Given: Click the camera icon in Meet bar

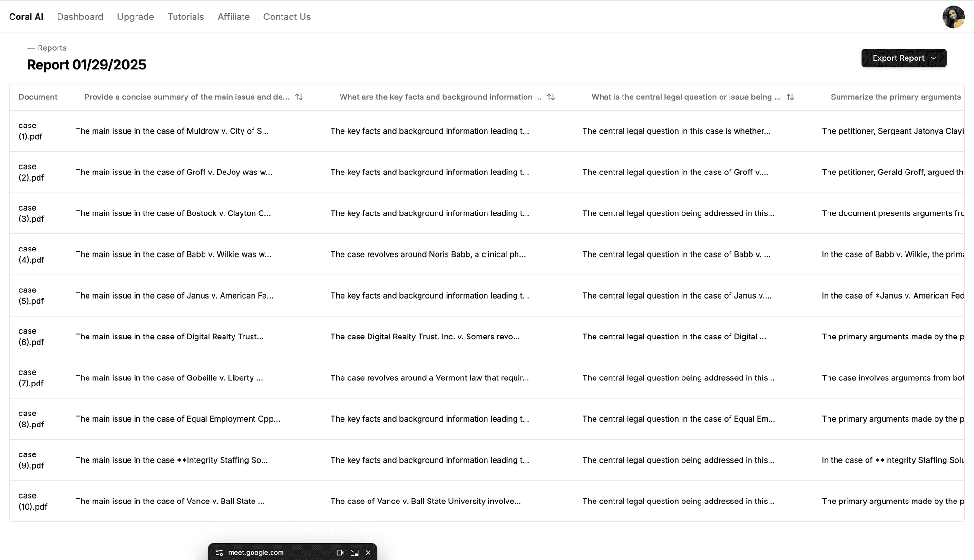Looking at the screenshot, I should coord(340,552).
